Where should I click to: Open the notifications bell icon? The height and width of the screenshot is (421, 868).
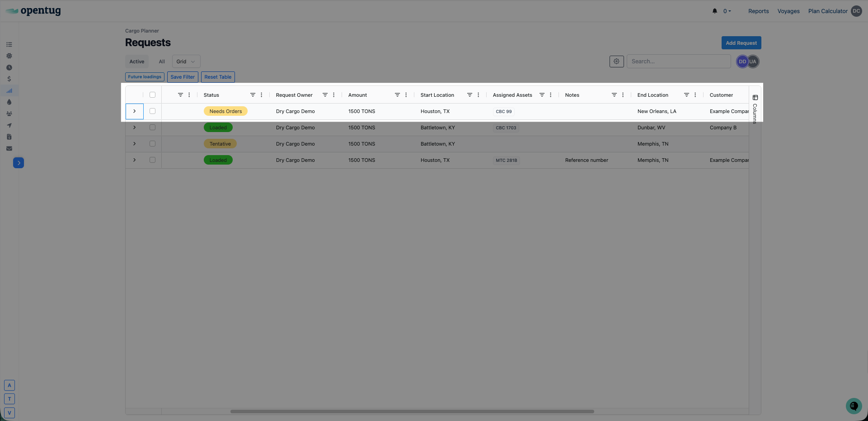point(715,11)
